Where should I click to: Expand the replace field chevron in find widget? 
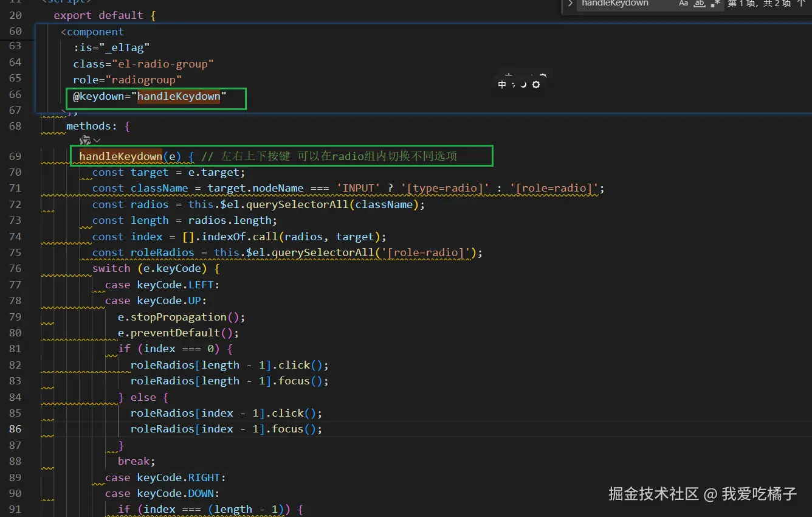click(570, 4)
